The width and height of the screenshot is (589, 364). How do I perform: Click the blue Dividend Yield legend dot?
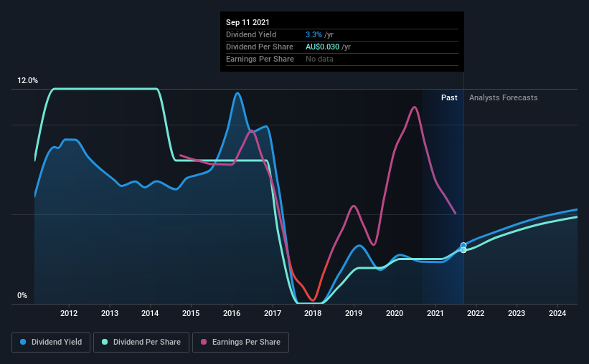23,342
